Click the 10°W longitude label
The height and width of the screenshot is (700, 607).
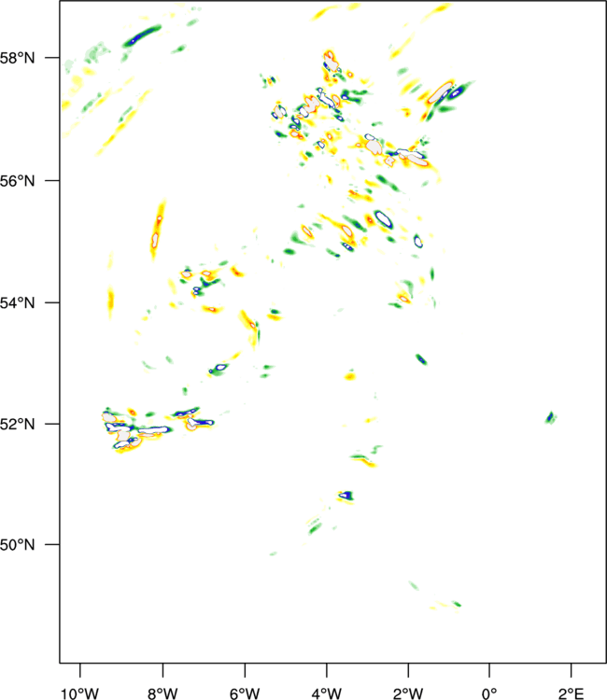click(79, 693)
